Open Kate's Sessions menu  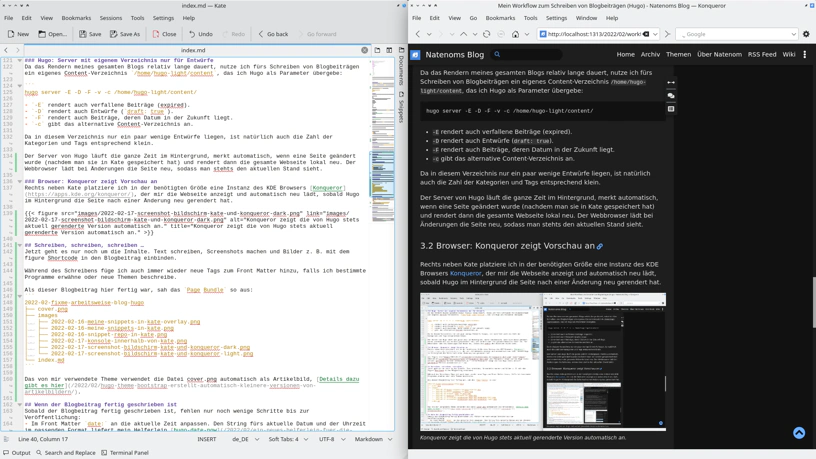click(x=111, y=18)
